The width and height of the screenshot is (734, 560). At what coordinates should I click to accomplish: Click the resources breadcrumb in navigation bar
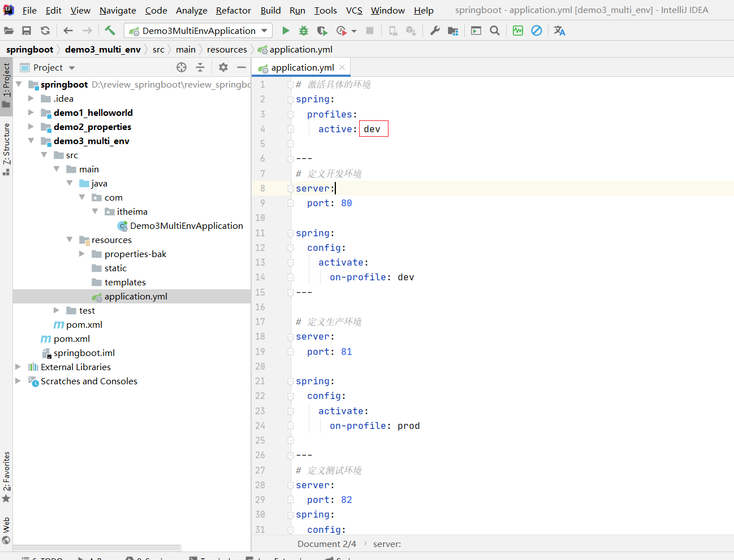coord(227,50)
